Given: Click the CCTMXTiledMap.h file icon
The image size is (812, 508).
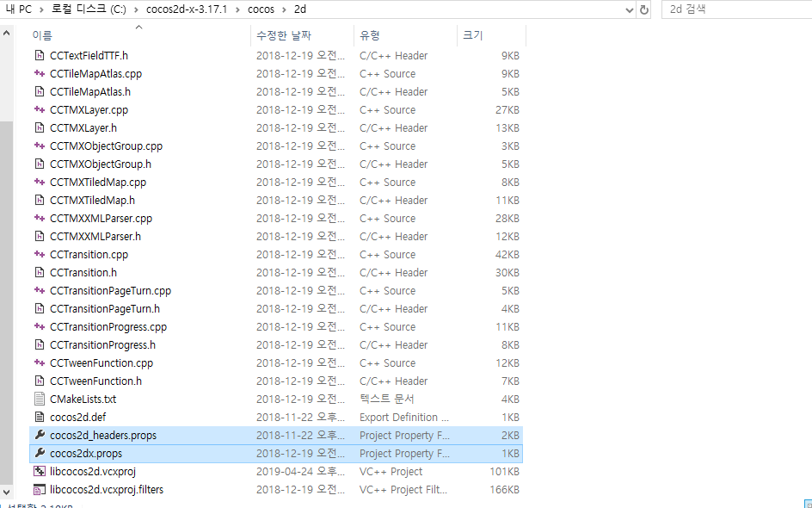Looking at the screenshot, I should click(x=40, y=200).
